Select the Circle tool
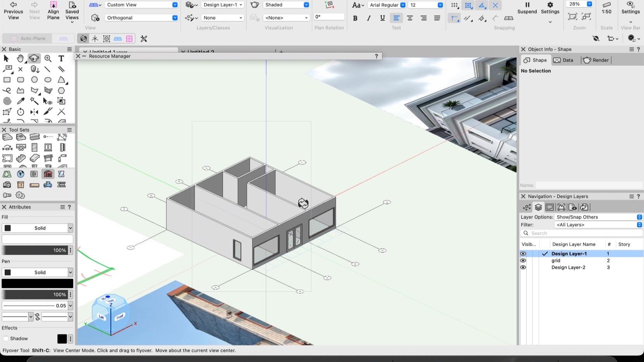Viewport: 644px width, 362px height. [x=34, y=80]
